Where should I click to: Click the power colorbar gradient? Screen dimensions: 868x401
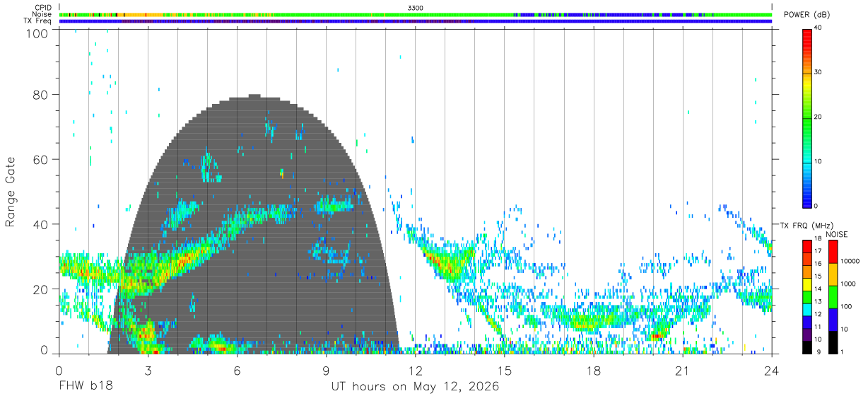[x=807, y=117]
